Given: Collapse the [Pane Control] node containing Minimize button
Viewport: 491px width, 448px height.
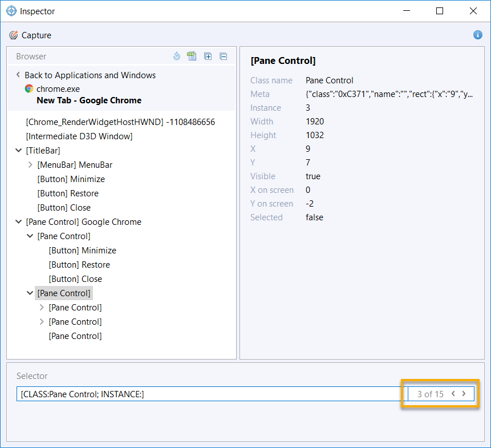Looking at the screenshot, I should (30, 236).
